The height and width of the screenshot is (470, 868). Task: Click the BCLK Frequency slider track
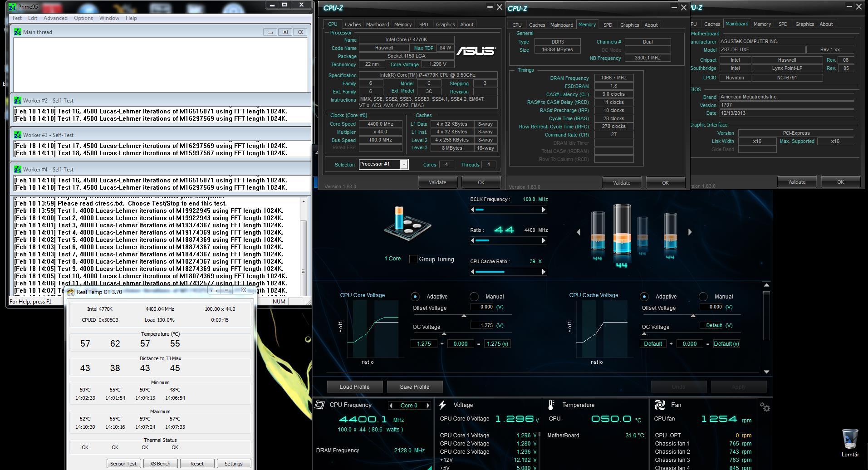tap(508, 210)
